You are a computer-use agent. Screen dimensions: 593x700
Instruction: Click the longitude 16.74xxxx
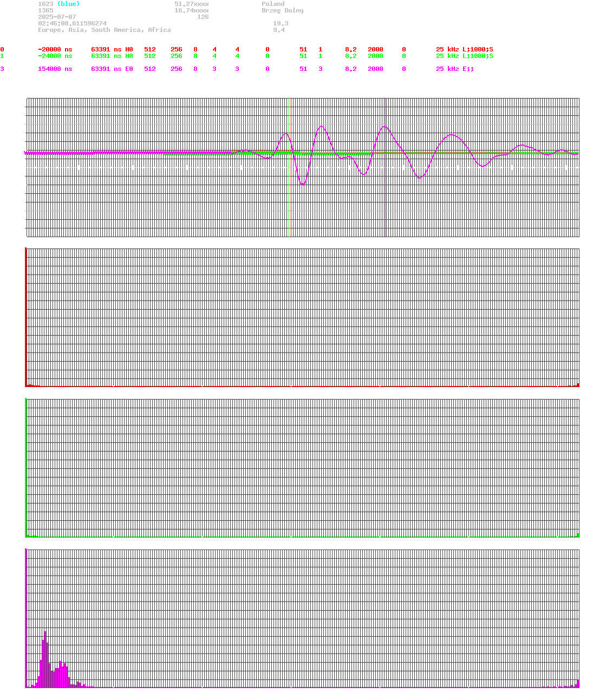(191, 10)
